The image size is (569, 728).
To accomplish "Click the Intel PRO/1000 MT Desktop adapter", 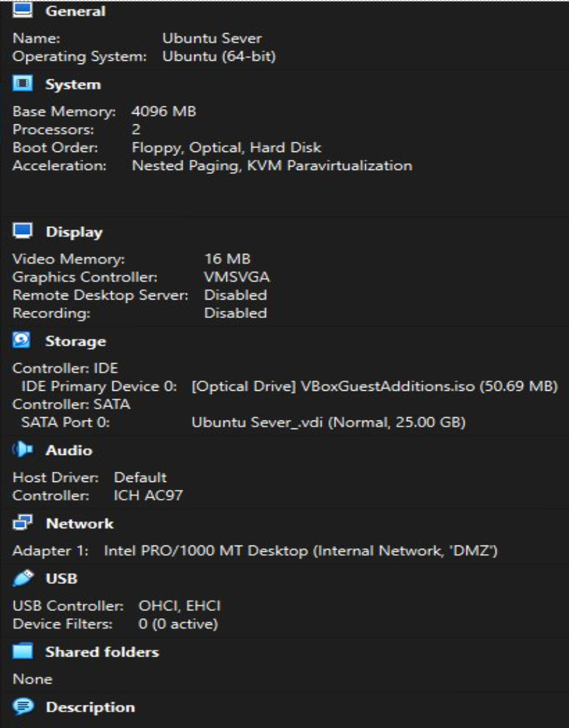I will coord(300,551).
